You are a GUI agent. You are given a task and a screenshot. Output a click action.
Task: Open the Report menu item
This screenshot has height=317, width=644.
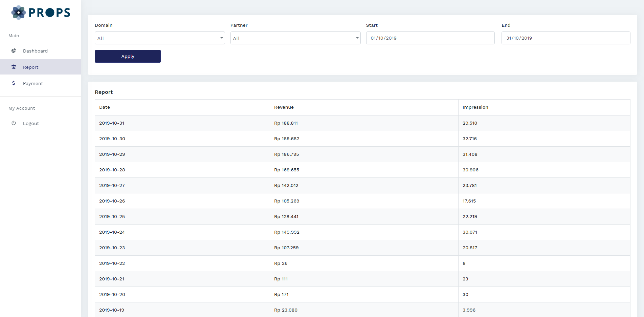[x=41, y=67]
